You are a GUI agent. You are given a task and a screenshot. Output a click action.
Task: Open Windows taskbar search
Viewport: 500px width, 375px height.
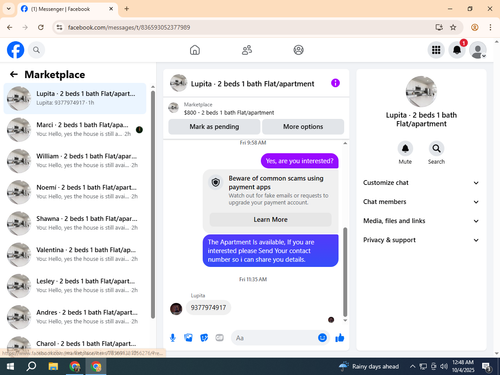[31, 367]
